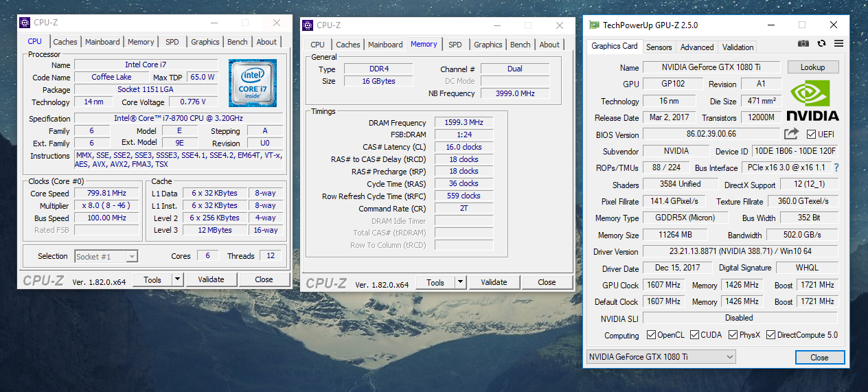Image resolution: width=868 pixels, height=392 pixels.
Task: Switch to Memory tab in first CPU-Z window
Action: pyautogui.click(x=141, y=42)
